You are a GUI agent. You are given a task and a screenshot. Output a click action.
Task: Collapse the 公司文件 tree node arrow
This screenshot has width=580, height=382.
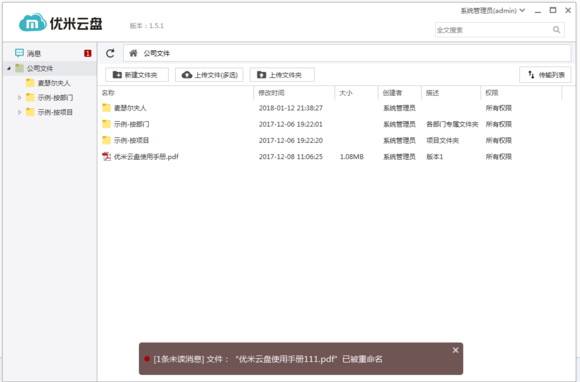(9, 68)
